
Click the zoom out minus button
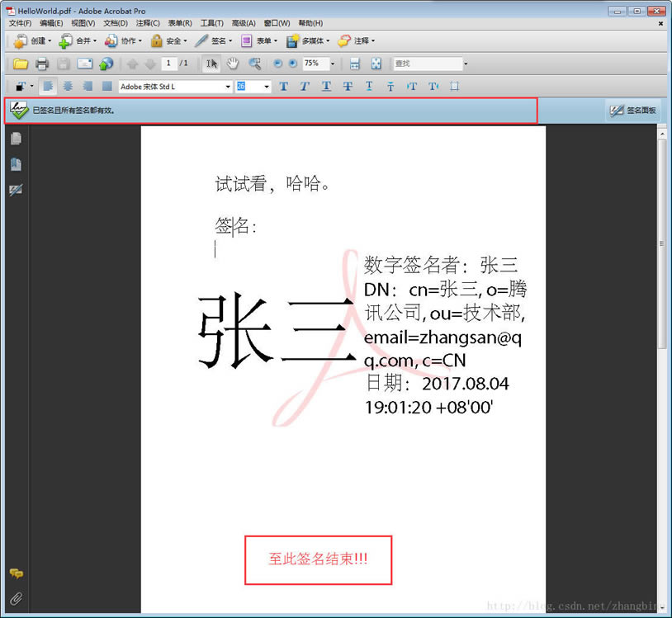277,64
